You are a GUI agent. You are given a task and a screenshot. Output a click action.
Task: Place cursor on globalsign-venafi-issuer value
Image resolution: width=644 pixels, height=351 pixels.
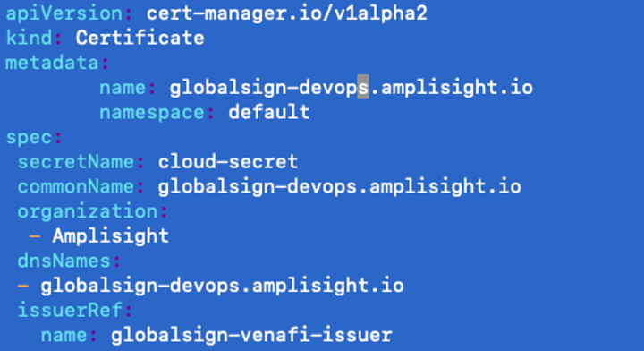coord(251,336)
